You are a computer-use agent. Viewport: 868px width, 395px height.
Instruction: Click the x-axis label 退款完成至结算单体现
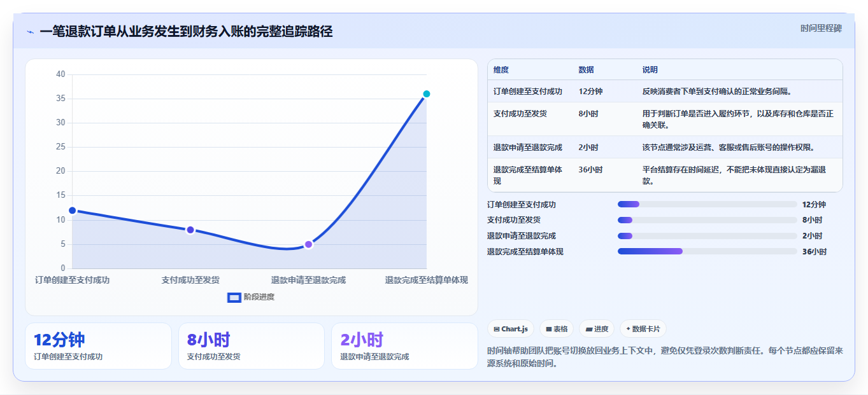point(427,281)
